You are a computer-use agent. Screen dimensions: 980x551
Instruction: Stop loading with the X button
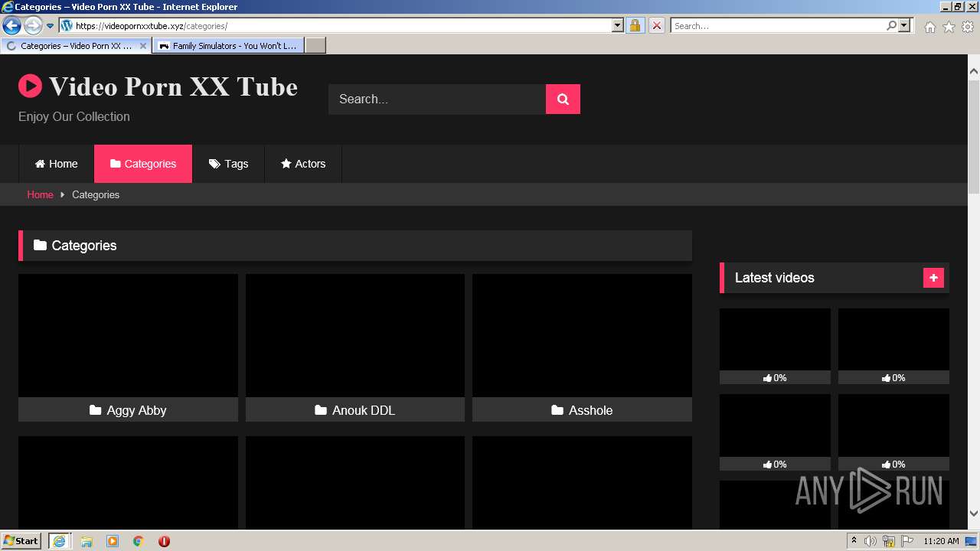pos(656,25)
